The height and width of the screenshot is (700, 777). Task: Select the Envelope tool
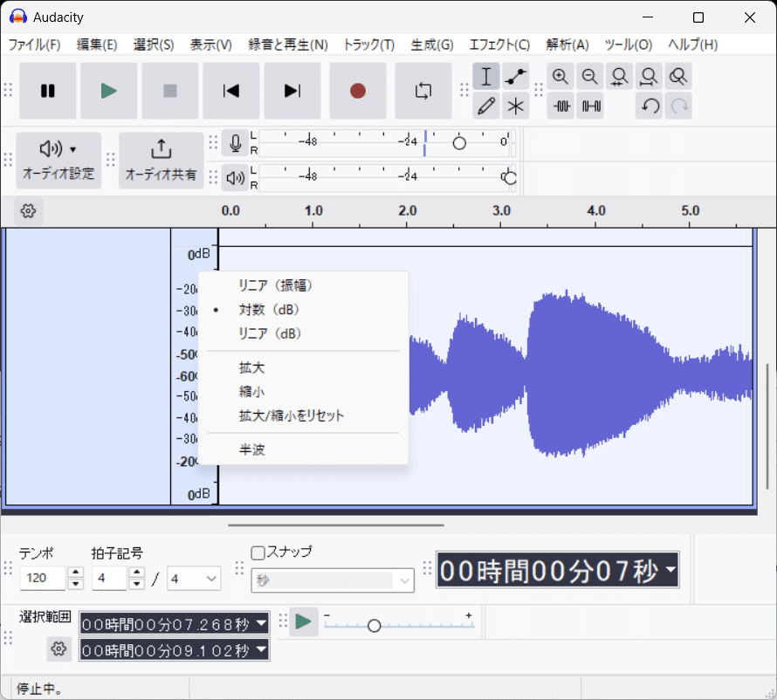click(x=515, y=76)
